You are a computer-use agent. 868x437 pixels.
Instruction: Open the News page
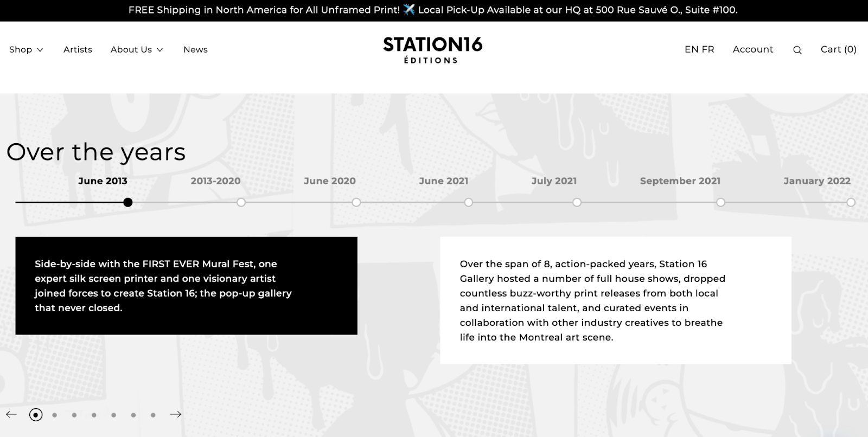coord(195,49)
